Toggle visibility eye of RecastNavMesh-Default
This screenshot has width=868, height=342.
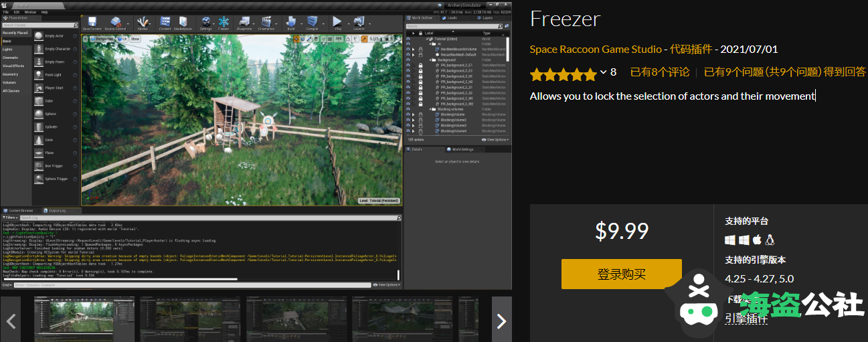pyautogui.click(x=408, y=54)
